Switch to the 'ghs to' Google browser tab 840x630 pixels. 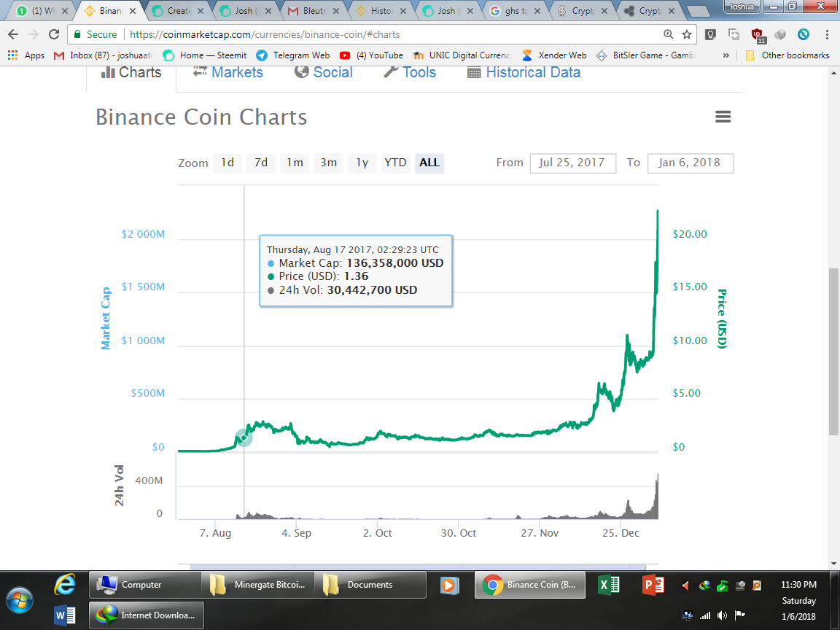click(516, 11)
